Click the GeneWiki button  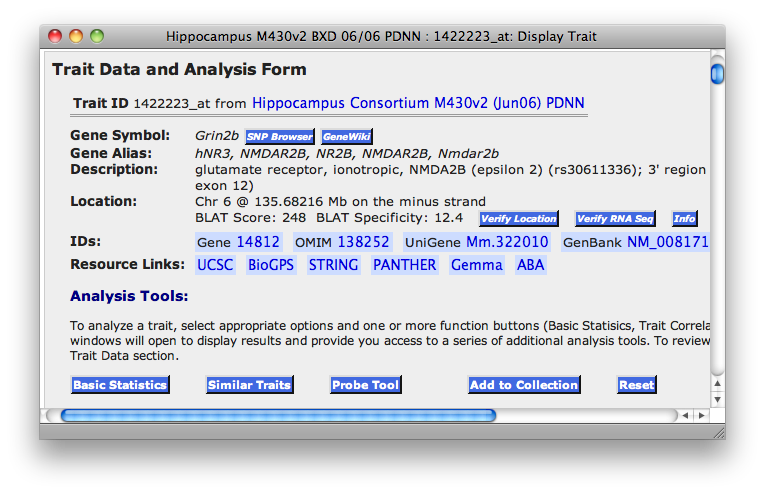pyautogui.click(x=347, y=136)
